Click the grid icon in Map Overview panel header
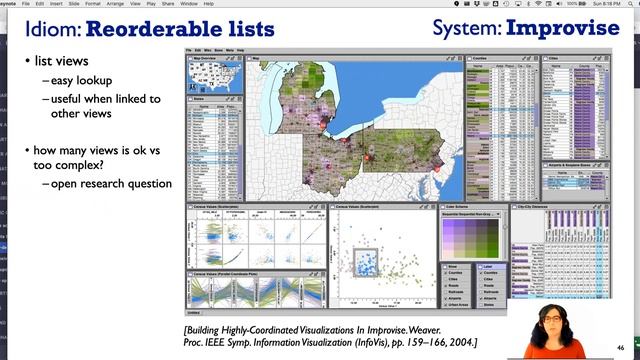Image resolution: width=640 pixels, height=360 pixels. tap(240, 58)
